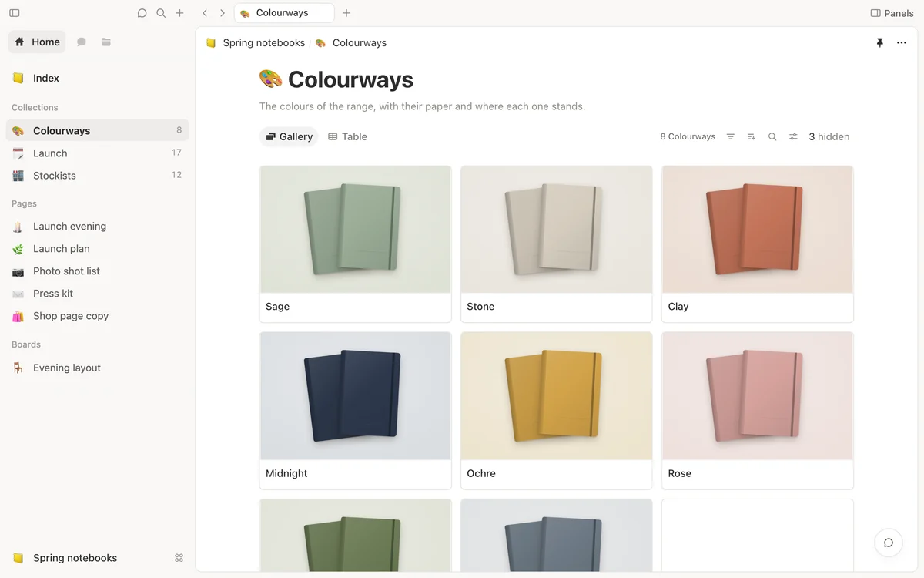Click the Boards section heading
The width and height of the screenshot is (924, 578).
(26, 344)
